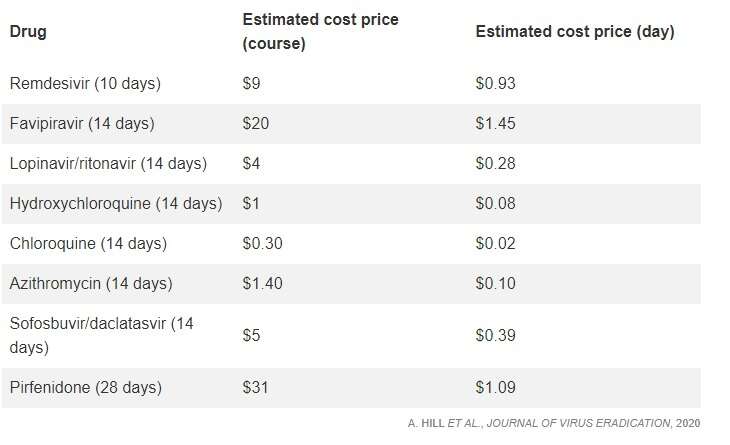Image resolution: width=730 pixels, height=445 pixels.
Task: Click the Lopinavir/ritonavir (14 days) cell
Action: pos(108,164)
